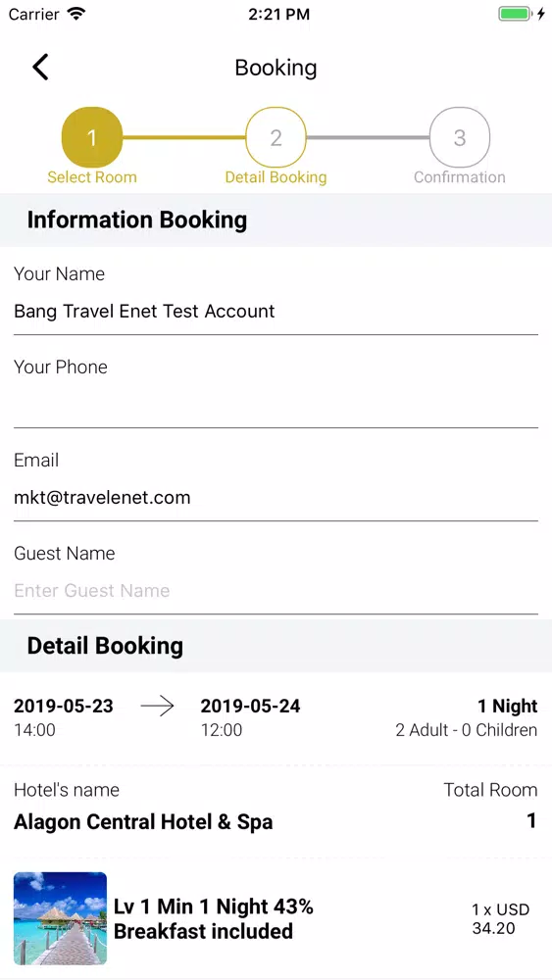Screen dimensions: 552x980
Task: Select step 3 Confirmation circle
Action: (x=460, y=137)
